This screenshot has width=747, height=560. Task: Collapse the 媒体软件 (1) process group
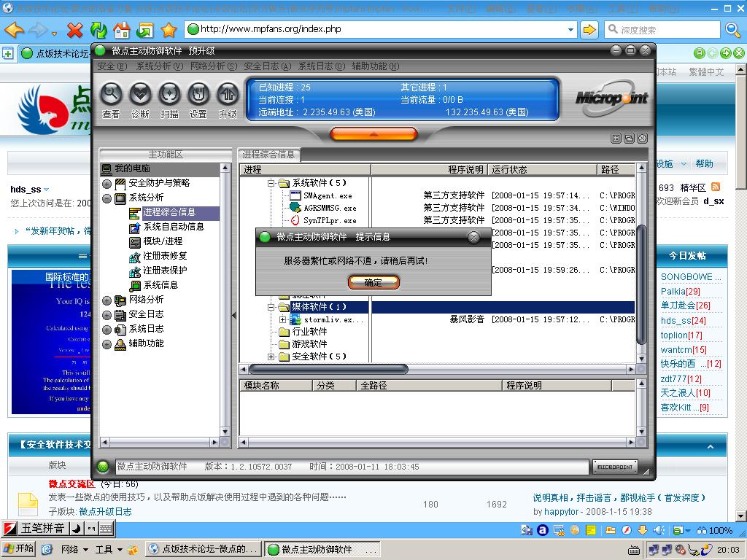click(x=271, y=307)
